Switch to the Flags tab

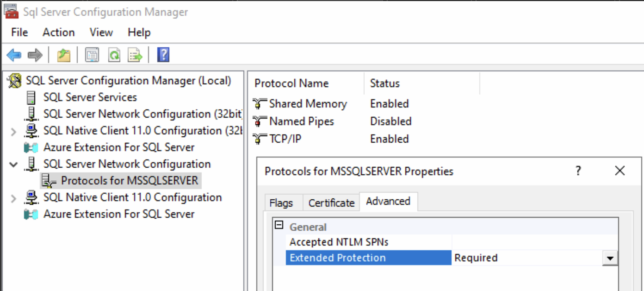pos(281,203)
